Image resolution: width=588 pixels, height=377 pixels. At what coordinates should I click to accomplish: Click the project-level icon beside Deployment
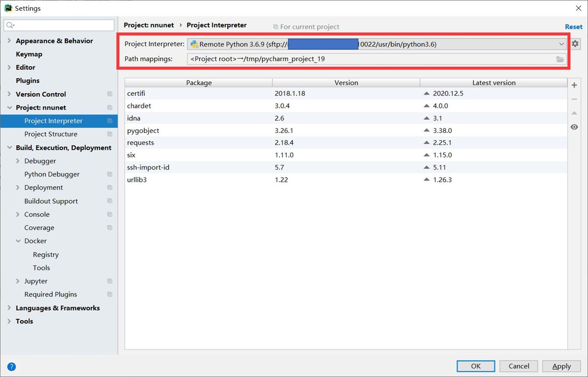click(x=109, y=187)
